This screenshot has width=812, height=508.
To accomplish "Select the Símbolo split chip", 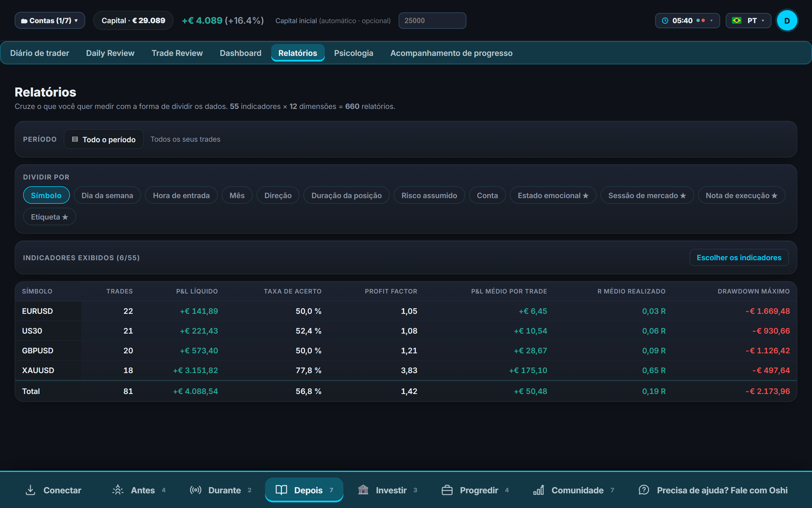I will pyautogui.click(x=46, y=195).
